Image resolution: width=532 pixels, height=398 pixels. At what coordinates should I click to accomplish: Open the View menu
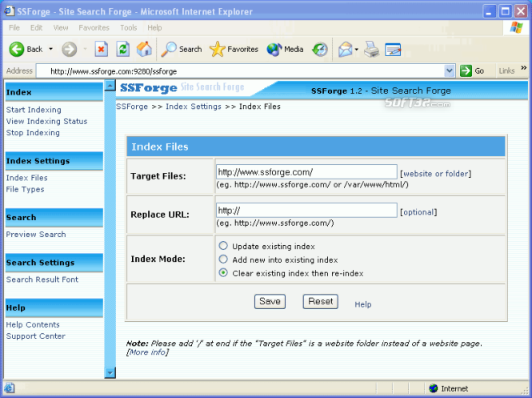pyautogui.click(x=61, y=27)
